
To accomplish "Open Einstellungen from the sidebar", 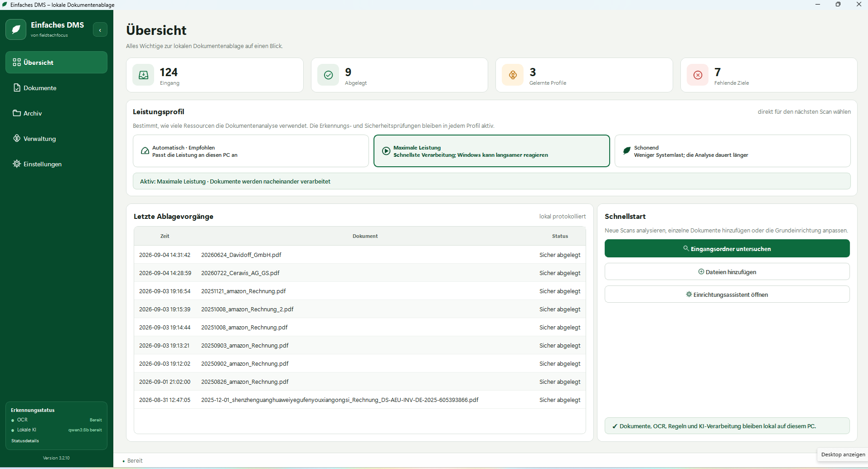I will click(x=56, y=164).
